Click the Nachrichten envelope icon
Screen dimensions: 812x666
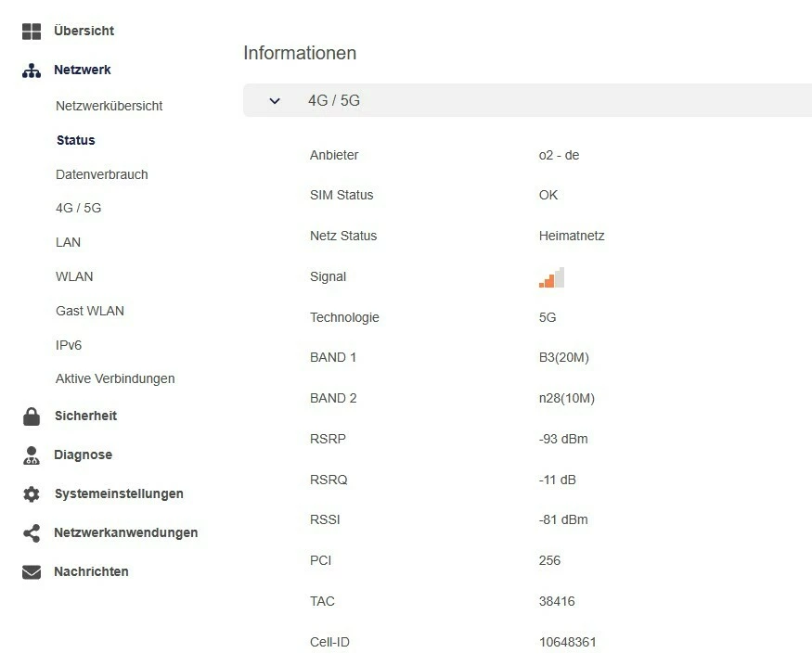[32, 572]
